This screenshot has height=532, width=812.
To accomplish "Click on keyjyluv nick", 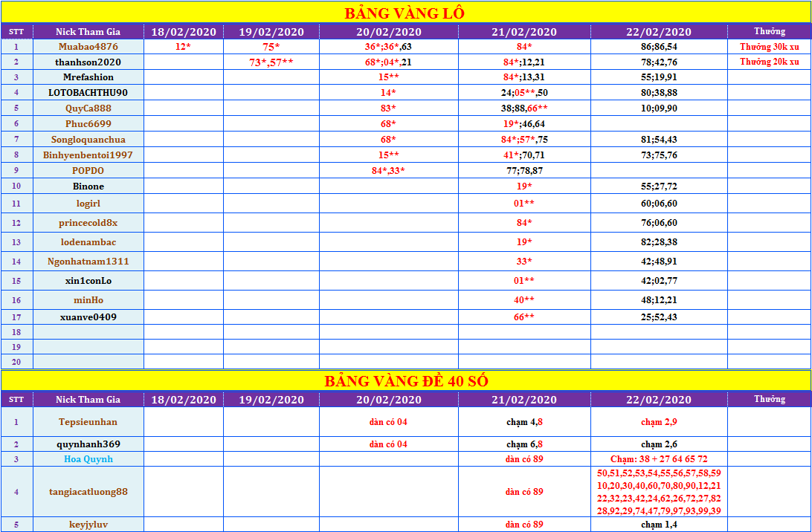I will pyautogui.click(x=88, y=525).
